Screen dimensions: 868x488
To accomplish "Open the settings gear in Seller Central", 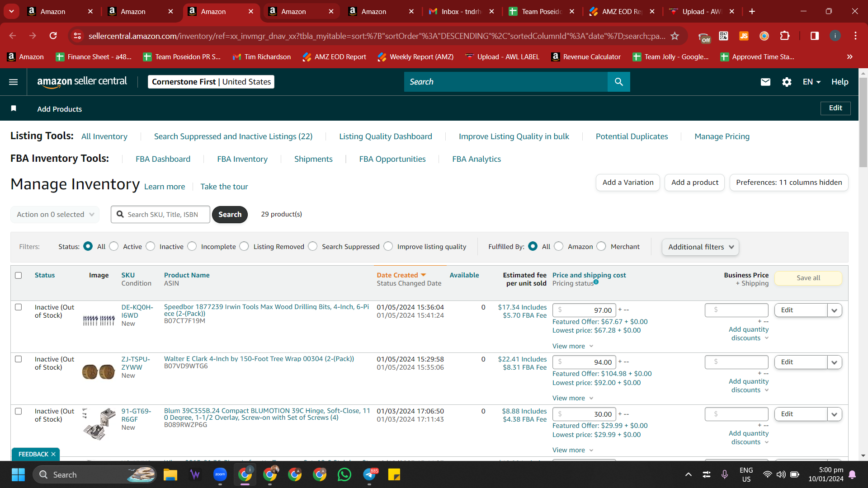I will point(787,82).
